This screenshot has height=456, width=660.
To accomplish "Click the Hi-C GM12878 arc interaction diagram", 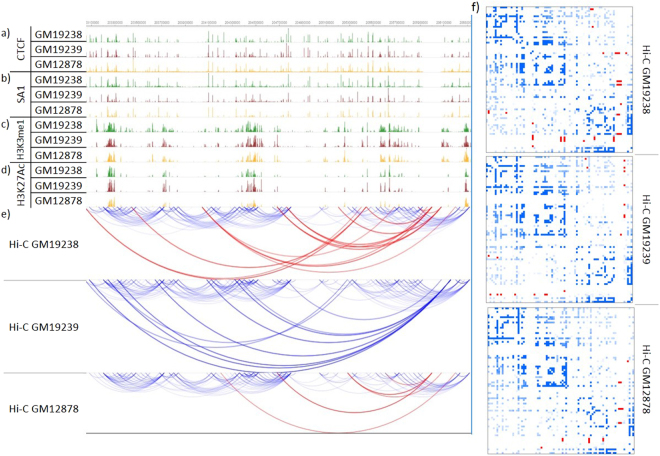I will coord(279,403).
